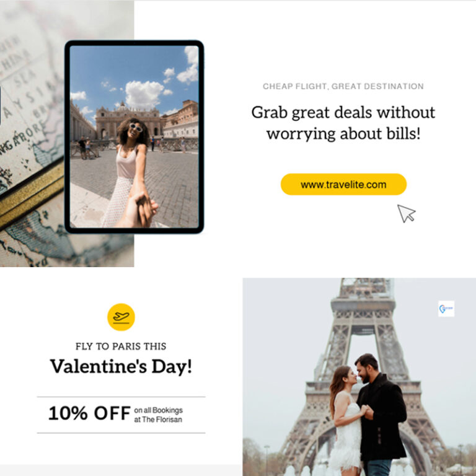
Task: Select the tablet photo of woman in Rome
Action: click(x=134, y=136)
